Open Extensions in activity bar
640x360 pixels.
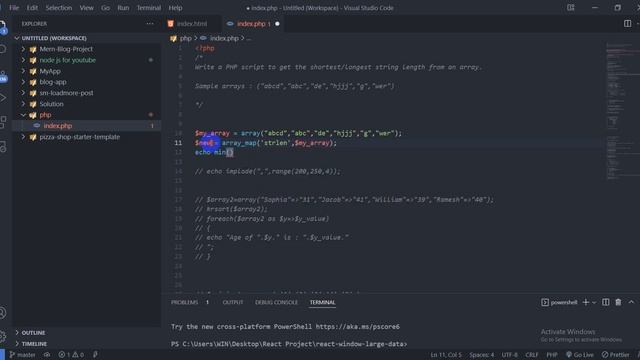tap(3, 122)
